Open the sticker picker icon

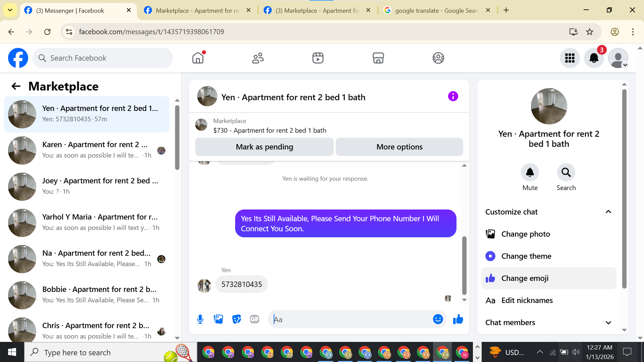tap(236, 319)
